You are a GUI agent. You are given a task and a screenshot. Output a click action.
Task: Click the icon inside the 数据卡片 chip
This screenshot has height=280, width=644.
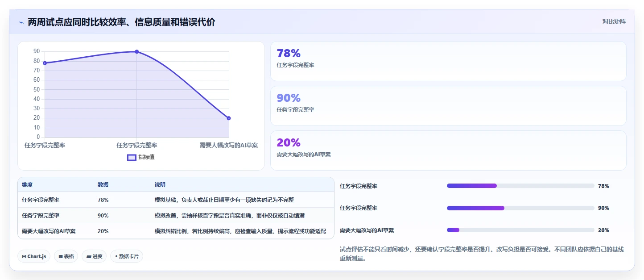click(116, 256)
